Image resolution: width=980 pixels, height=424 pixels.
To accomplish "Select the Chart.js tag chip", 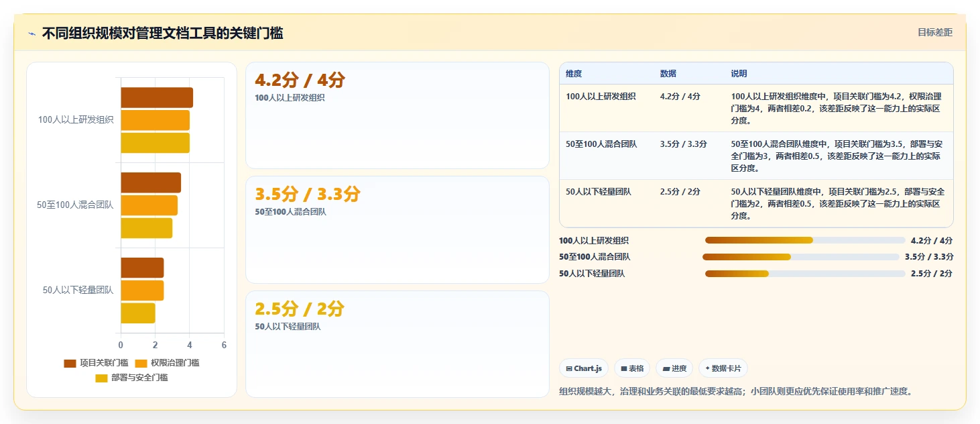I will [584, 368].
